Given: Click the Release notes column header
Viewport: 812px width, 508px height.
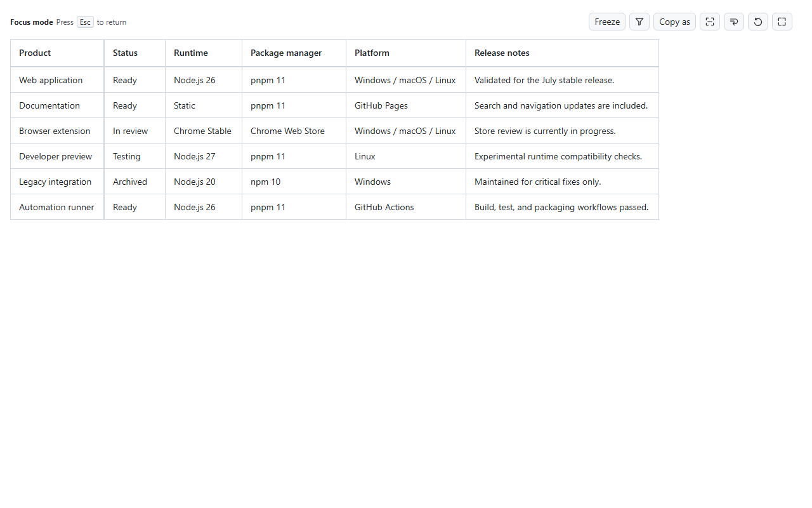Looking at the screenshot, I should [562, 53].
